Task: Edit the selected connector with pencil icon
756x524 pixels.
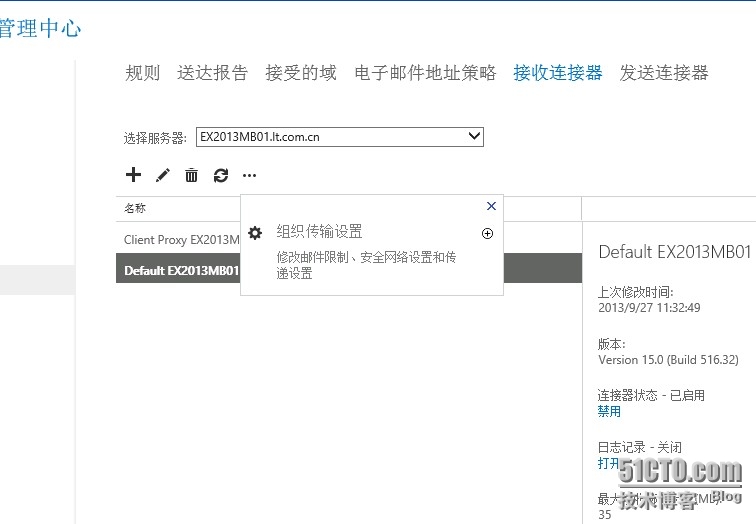Action: click(x=163, y=175)
